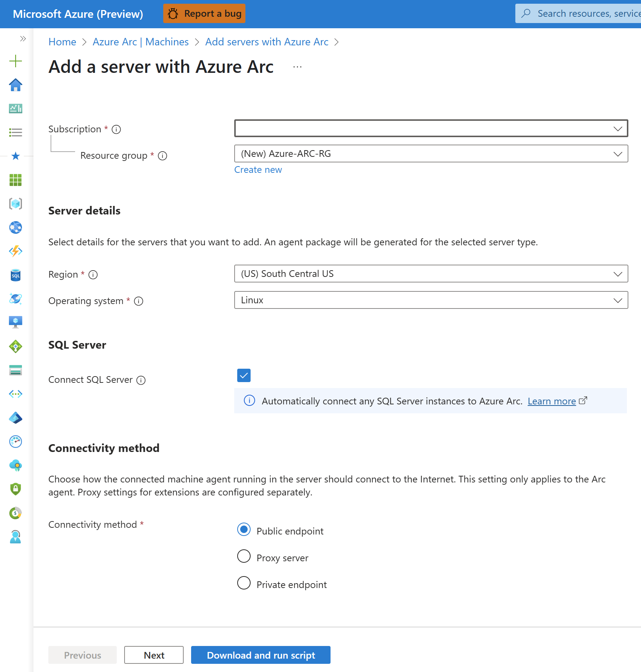
Task: Open the Subscription dropdown
Action: [431, 128]
